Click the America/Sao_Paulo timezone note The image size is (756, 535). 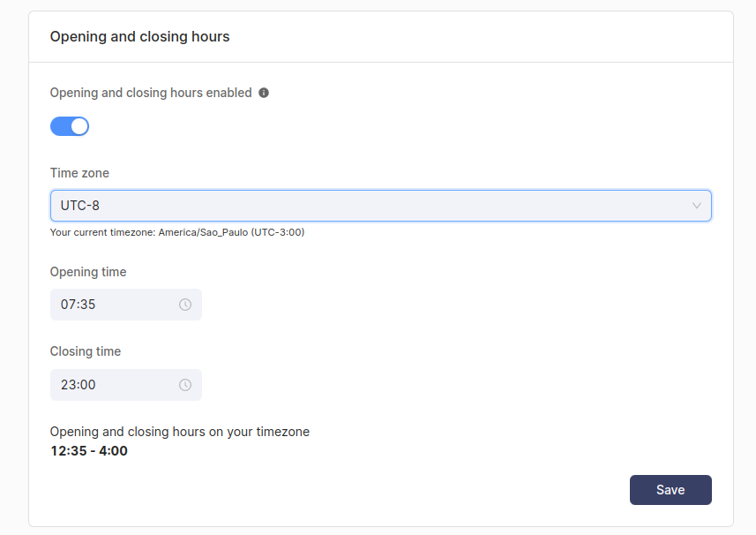(177, 232)
